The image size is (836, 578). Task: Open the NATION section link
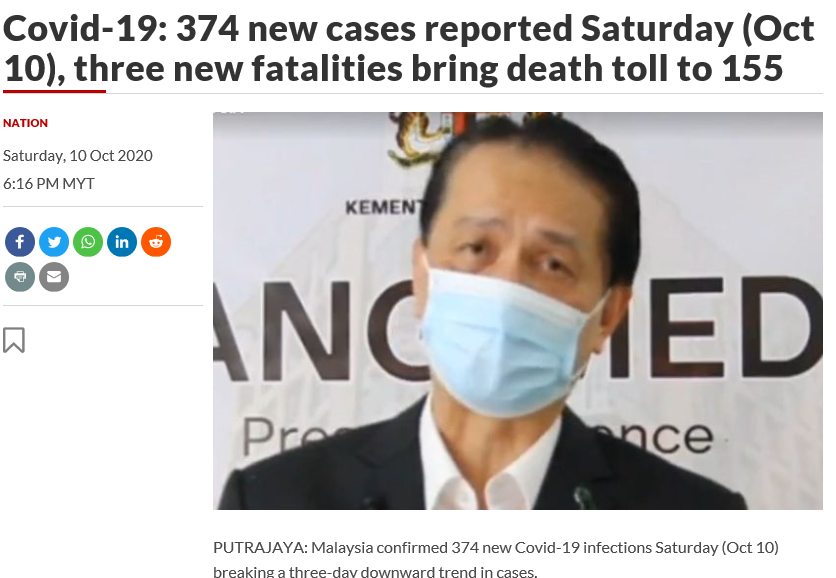coord(25,123)
